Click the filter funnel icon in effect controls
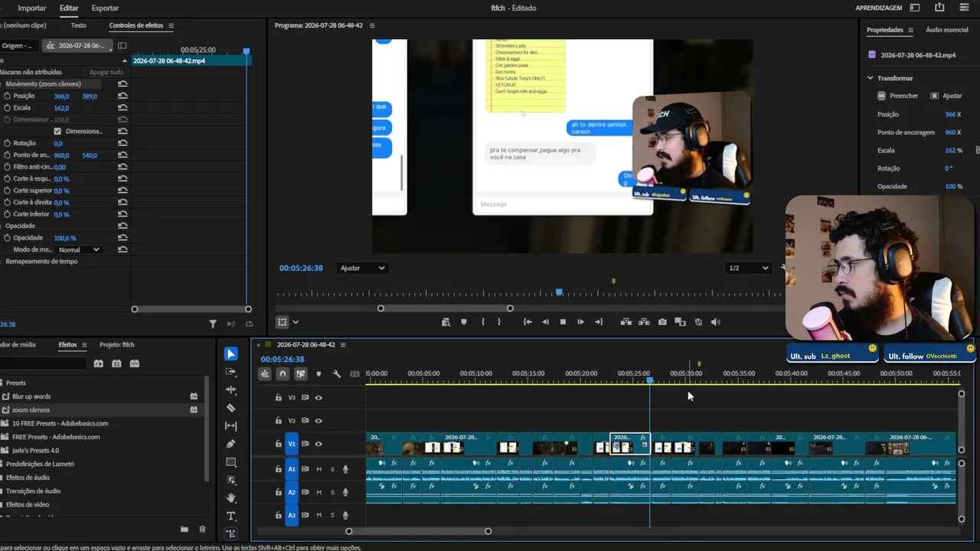This screenshot has width=980, height=551. coord(213,324)
